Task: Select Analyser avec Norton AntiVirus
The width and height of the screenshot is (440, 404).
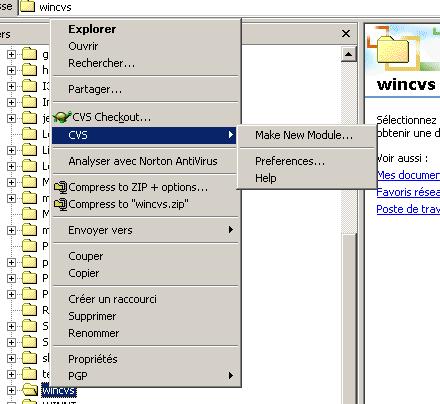Action: click(143, 161)
